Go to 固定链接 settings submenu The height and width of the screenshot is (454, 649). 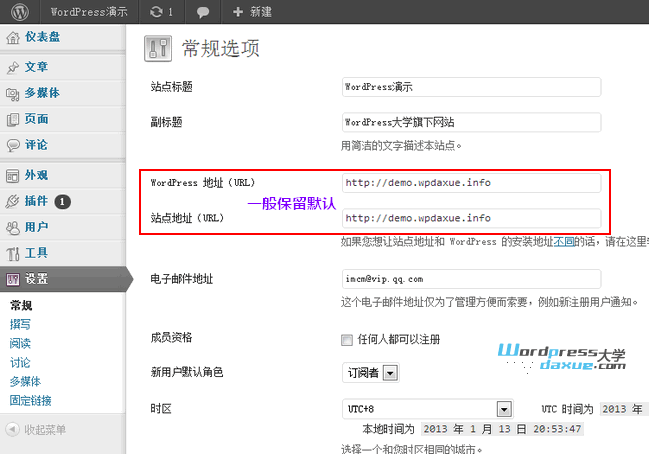coord(30,400)
